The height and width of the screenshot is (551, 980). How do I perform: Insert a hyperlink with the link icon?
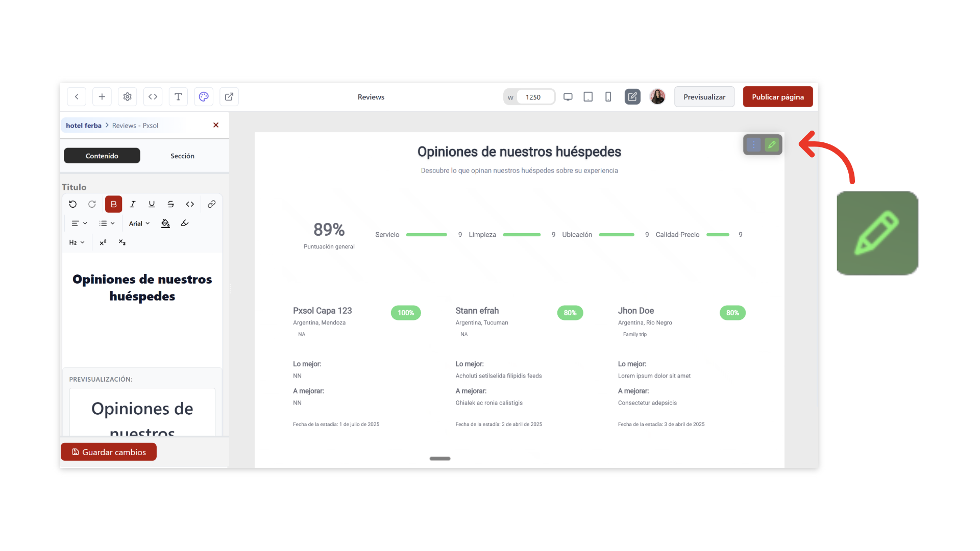click(x=211, y=204)
